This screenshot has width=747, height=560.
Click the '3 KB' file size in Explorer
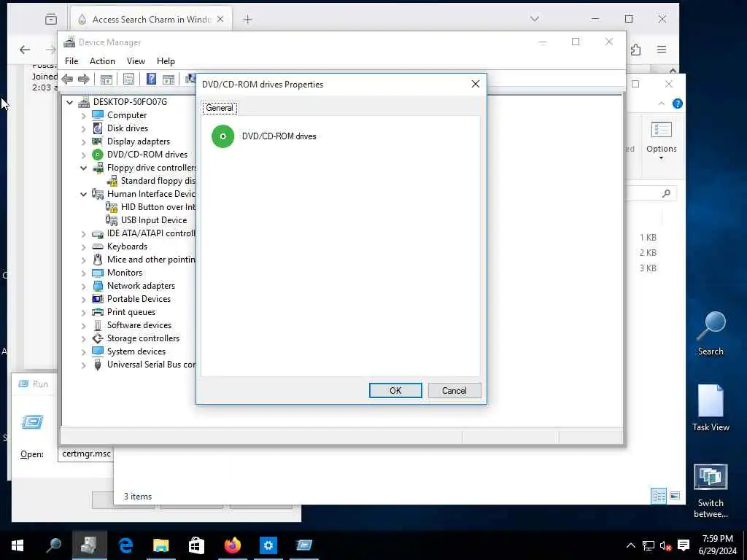point(648,268)
